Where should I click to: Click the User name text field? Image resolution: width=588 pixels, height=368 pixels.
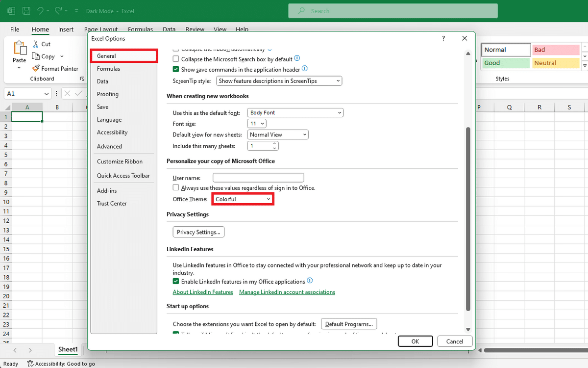click(x=258, y=178)
